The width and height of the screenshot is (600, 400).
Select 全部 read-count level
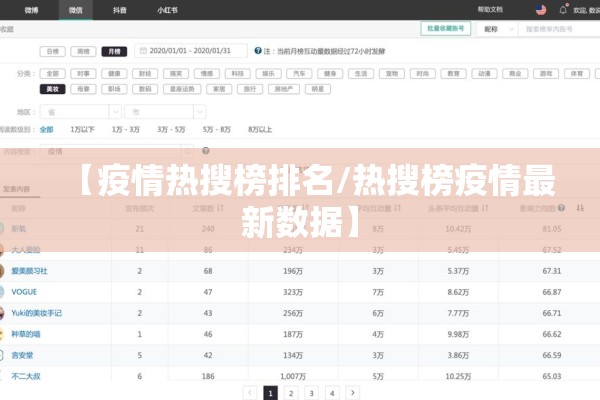click(47, 129)
